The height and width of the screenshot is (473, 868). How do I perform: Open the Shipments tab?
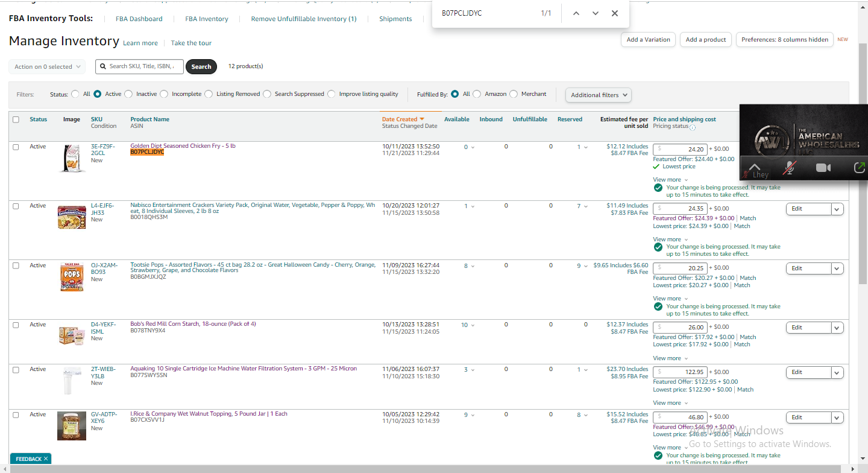tap(395, 19)
